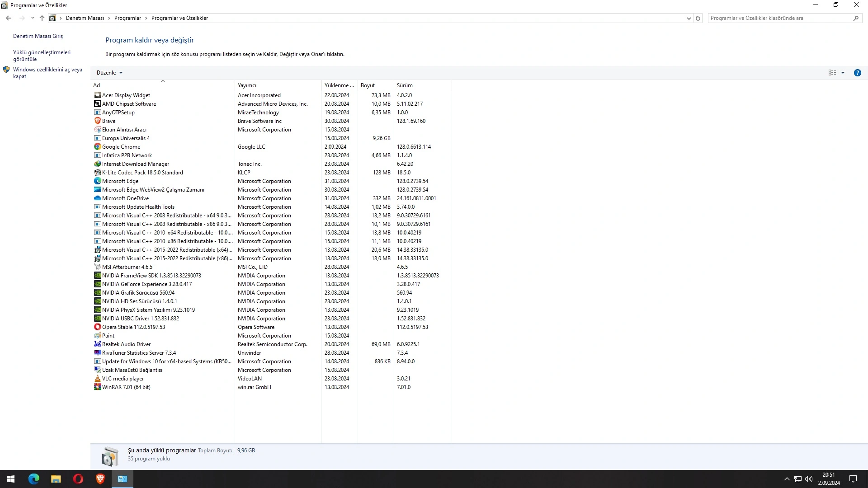Click the back navigation arrow

click(x=9, y=18)
